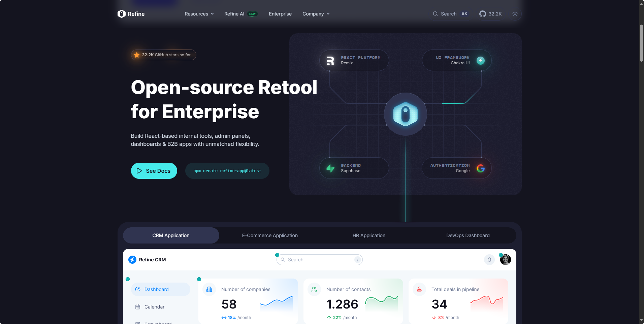Click the slash shortcut badge in search
The width and height of the screenshot is (644, 324).
click(x=358, y=260)
